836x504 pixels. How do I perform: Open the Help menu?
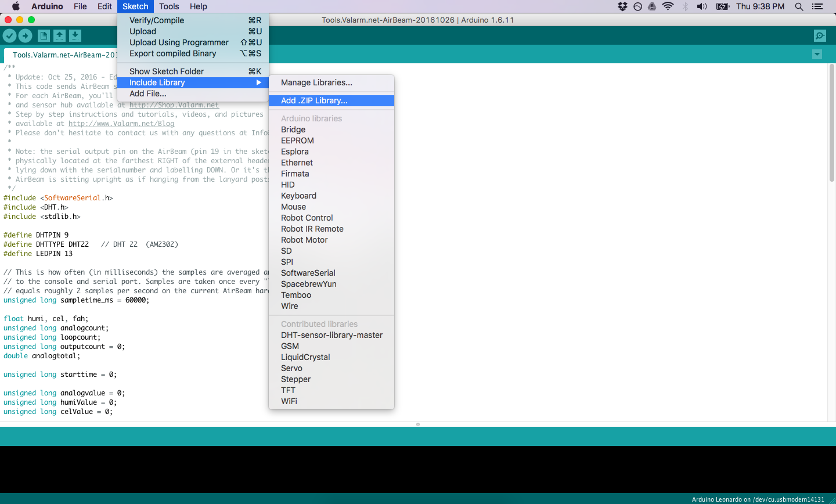[199, 6]
